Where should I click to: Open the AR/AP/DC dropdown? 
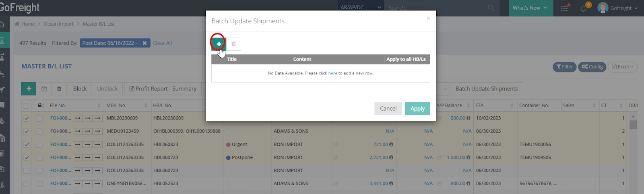[x=360, y=8]
